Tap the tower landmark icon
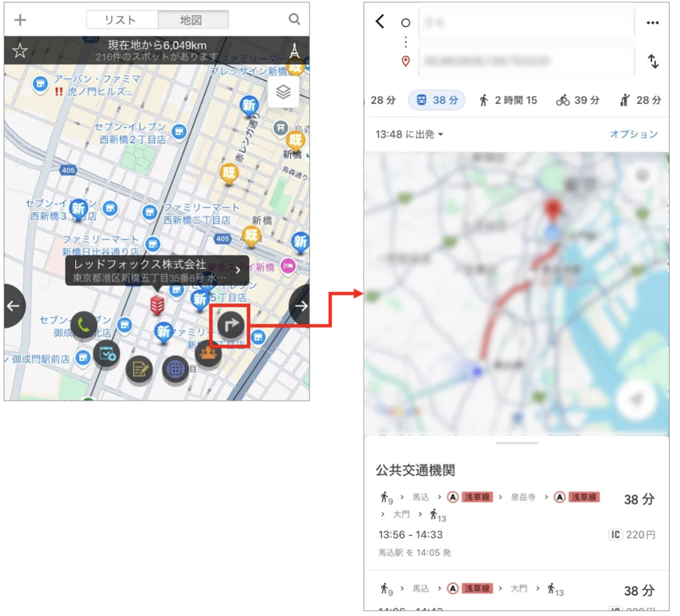The height and width of the screenshot is (616, 680). click(295, 50)
